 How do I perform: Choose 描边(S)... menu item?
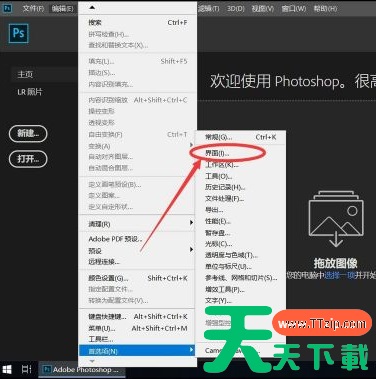click(137, 73)
